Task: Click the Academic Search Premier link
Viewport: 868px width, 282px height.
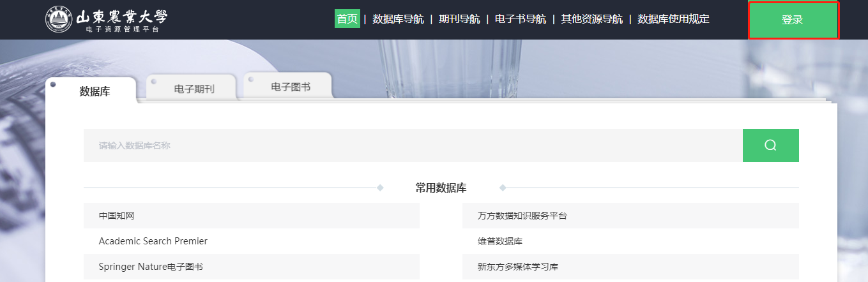Action: point(153,241)
